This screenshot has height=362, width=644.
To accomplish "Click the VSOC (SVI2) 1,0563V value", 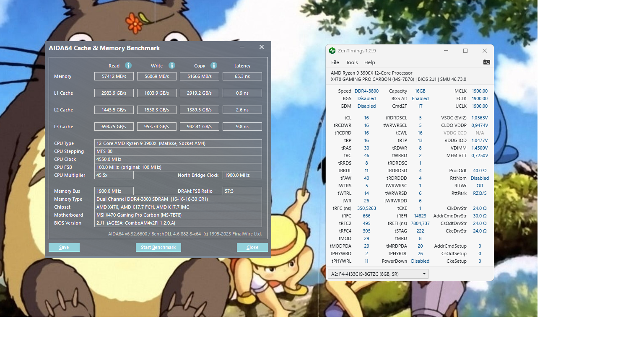I will pos(480,118).
